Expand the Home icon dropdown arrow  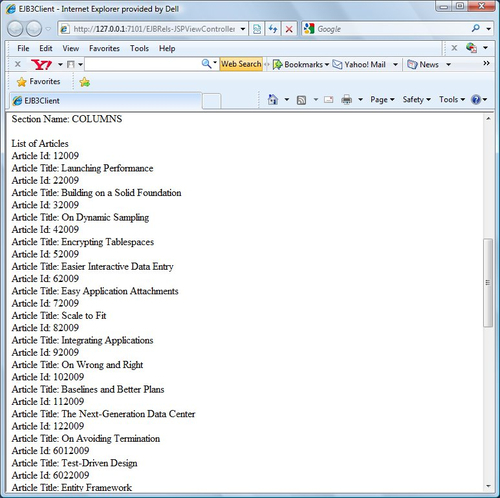[286, 100]
